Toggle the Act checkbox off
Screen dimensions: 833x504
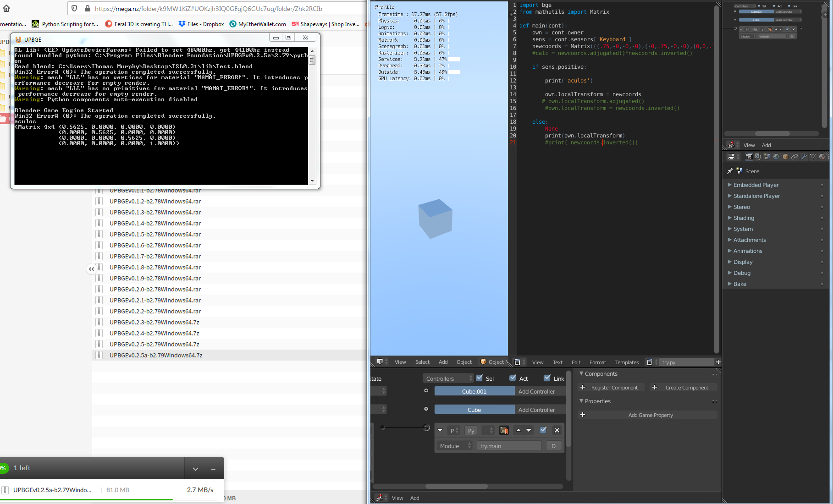(513, 378)
